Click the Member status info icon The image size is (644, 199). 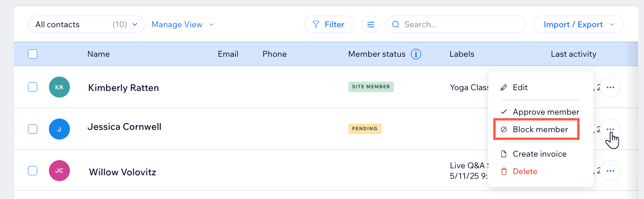tap(416, 54)
